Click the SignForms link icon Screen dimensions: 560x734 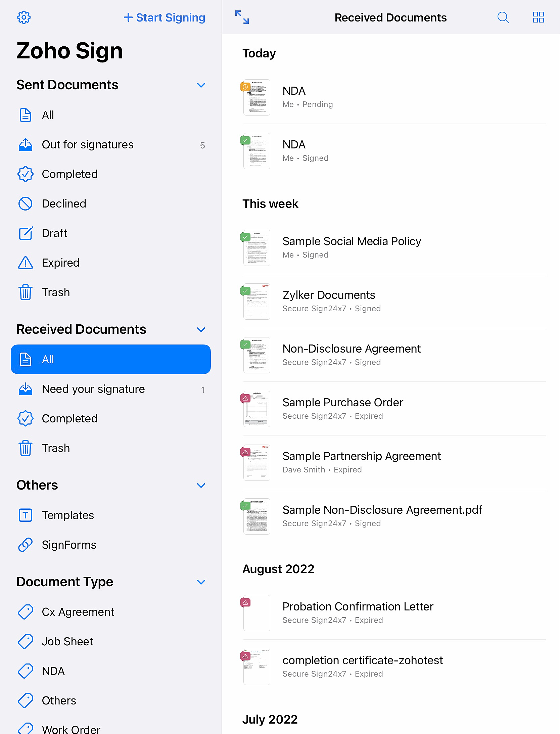tap(26, 545)
